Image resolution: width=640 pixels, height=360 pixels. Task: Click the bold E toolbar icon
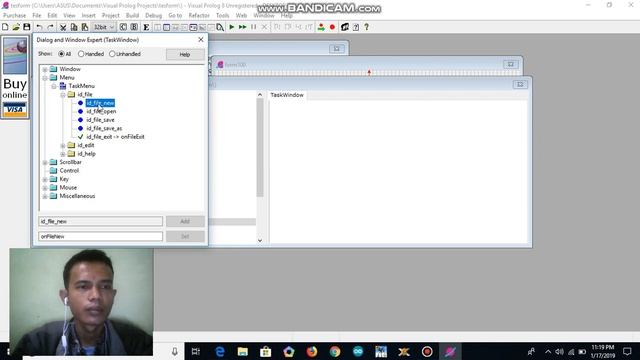click(146, 27)
